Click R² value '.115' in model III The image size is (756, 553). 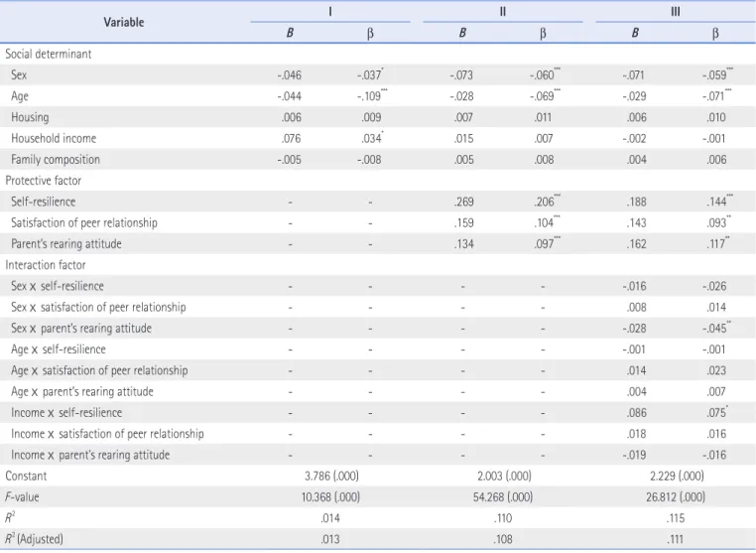[x=676, y=518]
